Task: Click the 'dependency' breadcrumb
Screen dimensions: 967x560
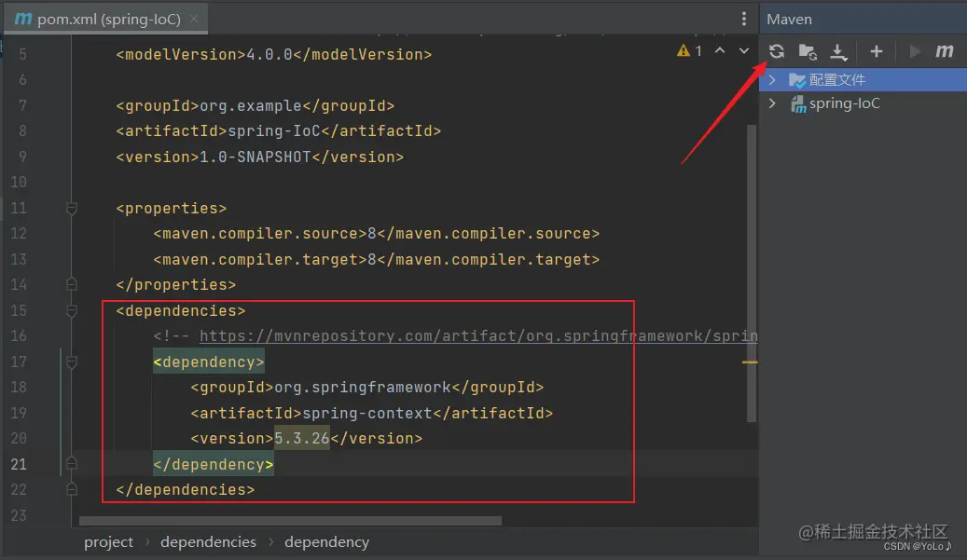Action: tap(327, 542)
